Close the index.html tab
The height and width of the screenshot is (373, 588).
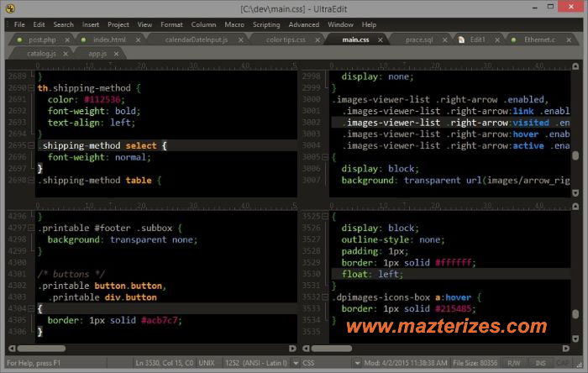click(138, 39)
